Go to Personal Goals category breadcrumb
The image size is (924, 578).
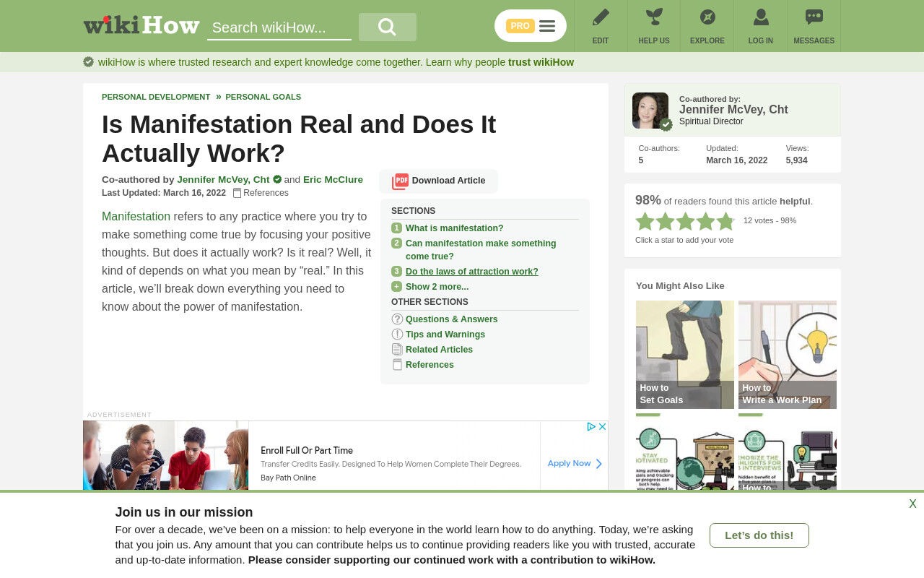click(263, 97)
